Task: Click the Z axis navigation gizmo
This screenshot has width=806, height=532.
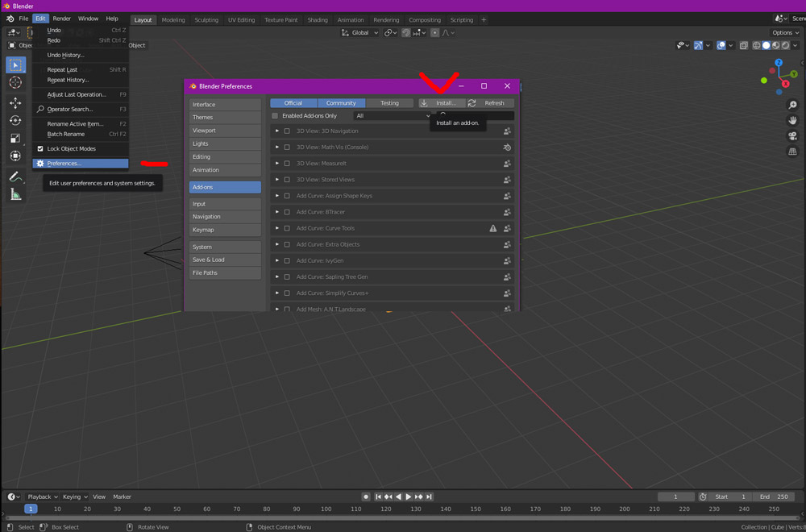Action: click(x=779, y=63)
